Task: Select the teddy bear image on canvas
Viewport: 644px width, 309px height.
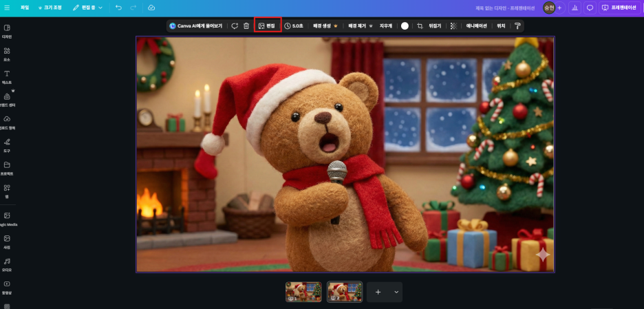Action: pyautogui.click(x=345, y=154)
